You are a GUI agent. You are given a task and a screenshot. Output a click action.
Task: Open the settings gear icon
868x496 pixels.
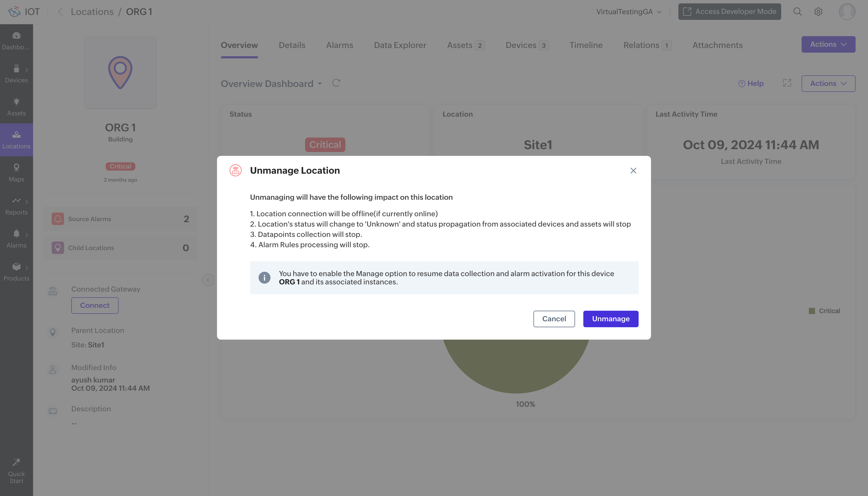(x=818, y=12)
